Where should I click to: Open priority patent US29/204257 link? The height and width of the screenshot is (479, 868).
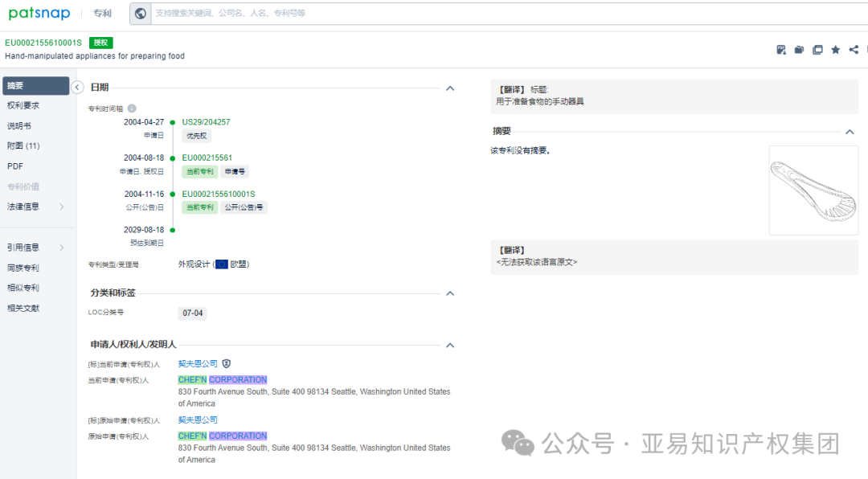pos(206,122)
